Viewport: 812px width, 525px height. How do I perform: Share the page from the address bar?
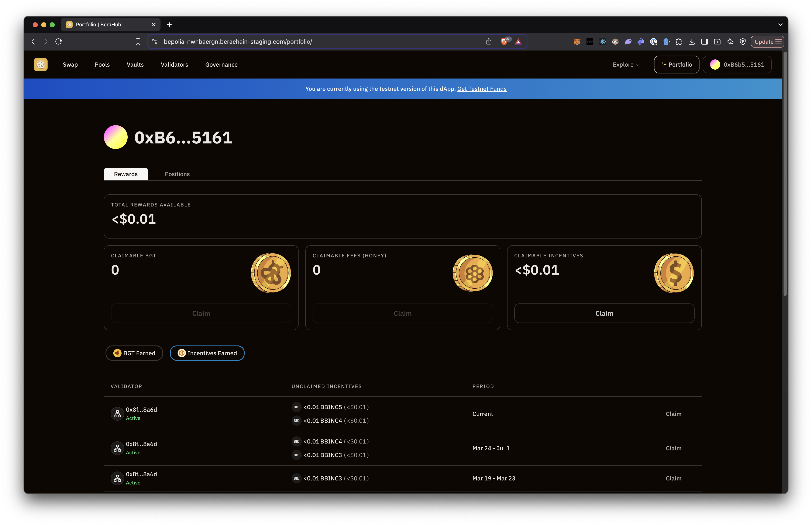pos(488,42)
